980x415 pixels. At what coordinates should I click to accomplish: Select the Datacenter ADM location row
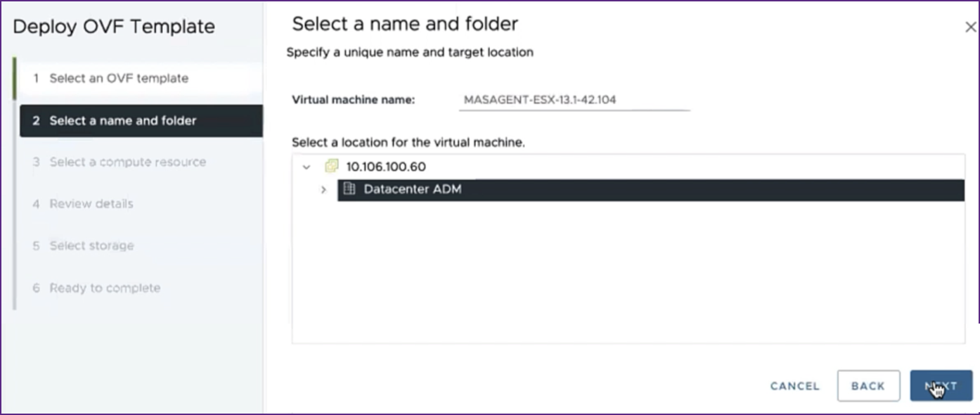pos(650,190)
